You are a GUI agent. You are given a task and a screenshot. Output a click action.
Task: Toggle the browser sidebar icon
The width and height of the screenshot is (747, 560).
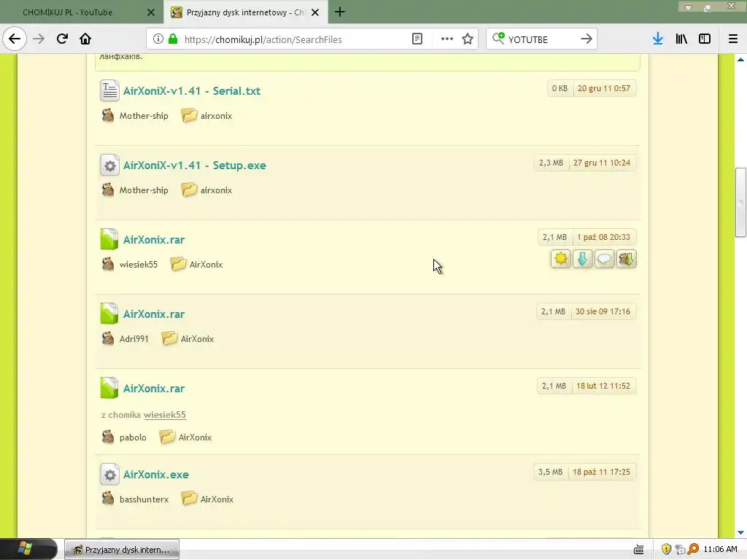click(705, 39)
